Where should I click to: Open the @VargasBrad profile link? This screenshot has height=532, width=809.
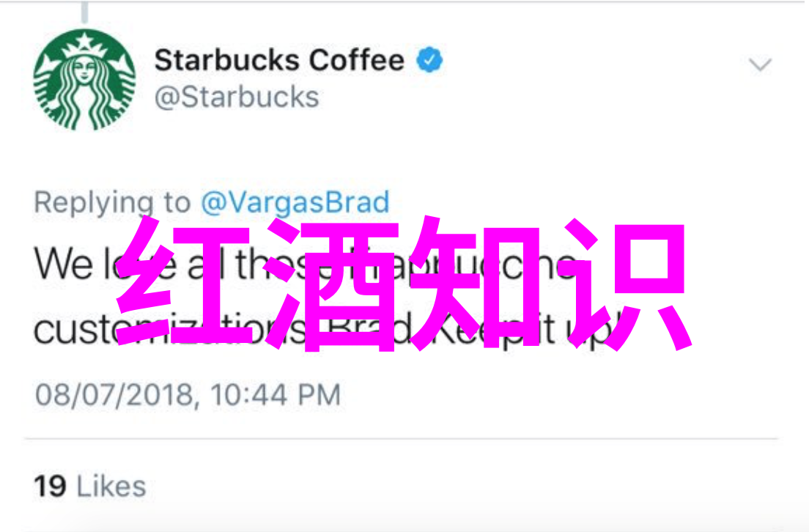click(x=295, y=202)
